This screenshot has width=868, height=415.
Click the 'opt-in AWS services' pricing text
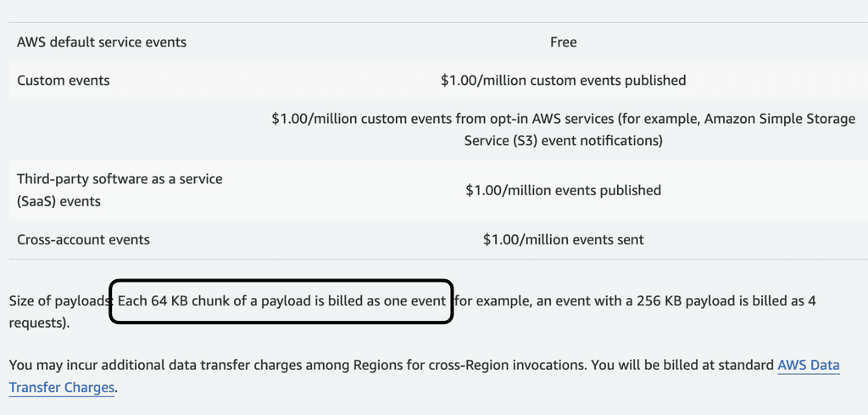[542, 119]
